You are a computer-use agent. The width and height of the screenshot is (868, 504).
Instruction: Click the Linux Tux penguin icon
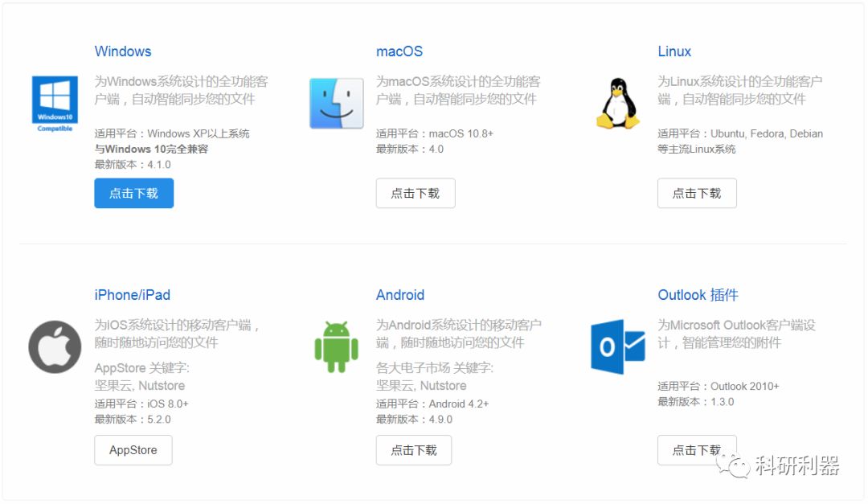[x=618, y=103]
